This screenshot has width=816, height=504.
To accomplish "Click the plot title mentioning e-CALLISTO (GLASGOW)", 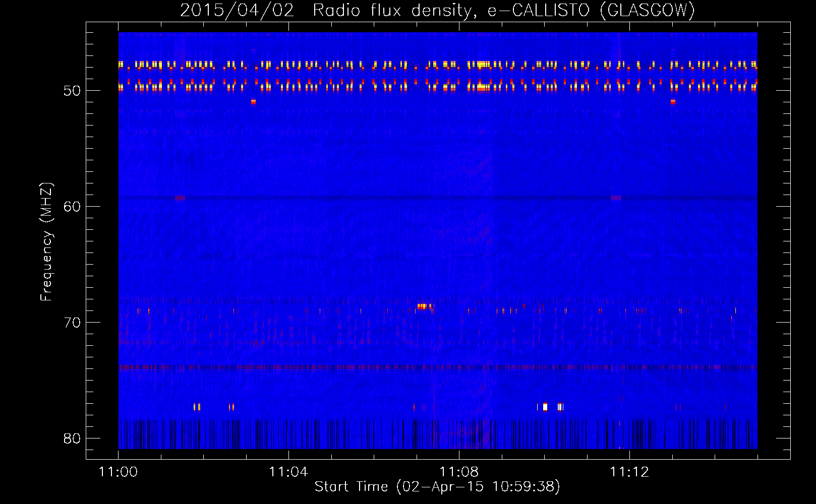I will coord(437,10).
